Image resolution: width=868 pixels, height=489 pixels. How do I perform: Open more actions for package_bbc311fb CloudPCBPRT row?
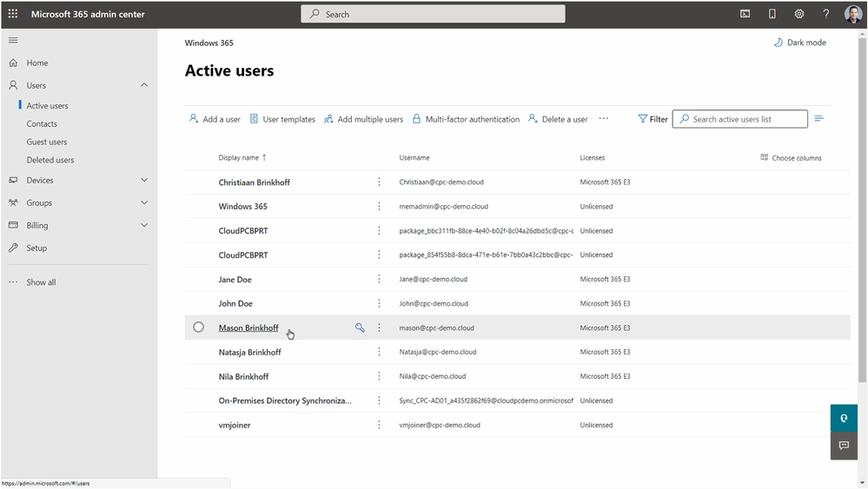pyautogui.click(x=379, y=231)
